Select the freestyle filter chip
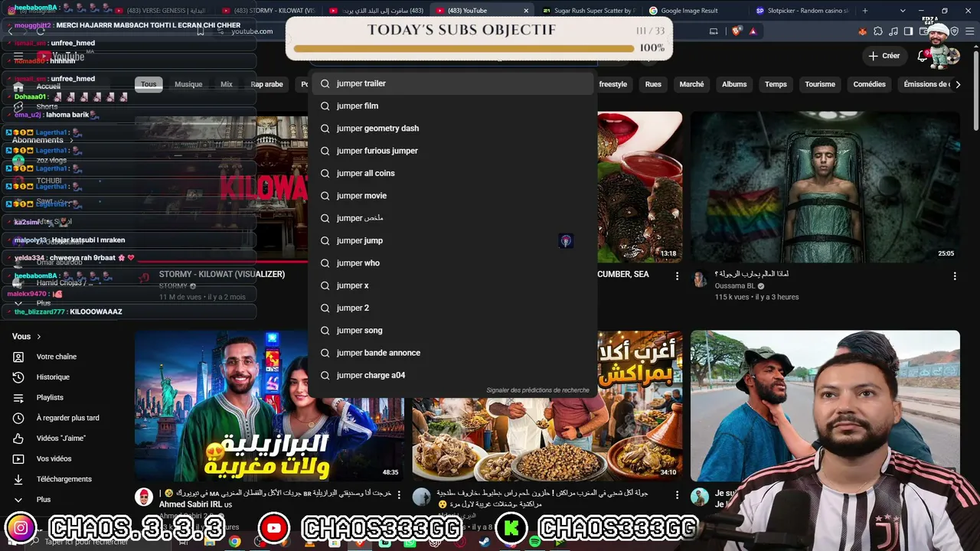 click(x=612, y=84)
